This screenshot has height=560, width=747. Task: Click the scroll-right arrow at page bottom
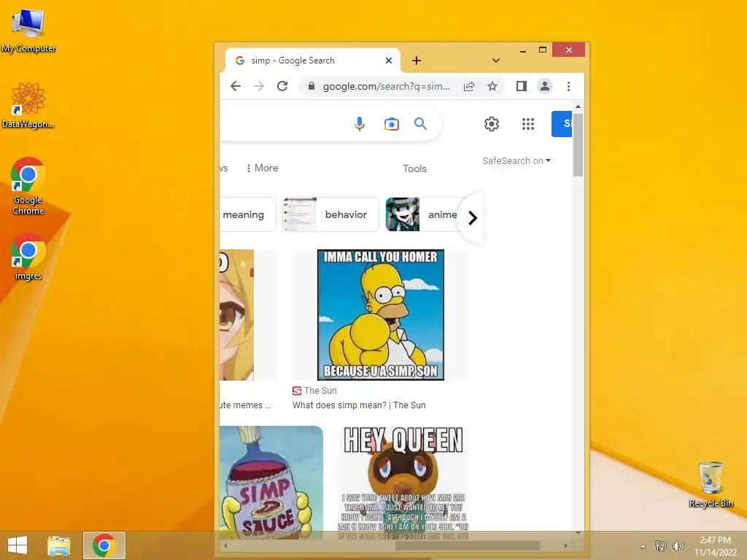565,545
